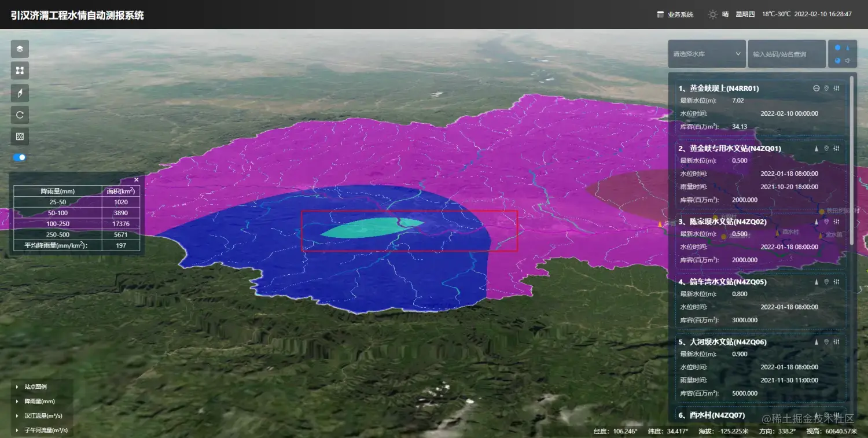Open sliders icon for 筒车湾水文站
868x438 pixels.
pos(837,282)
